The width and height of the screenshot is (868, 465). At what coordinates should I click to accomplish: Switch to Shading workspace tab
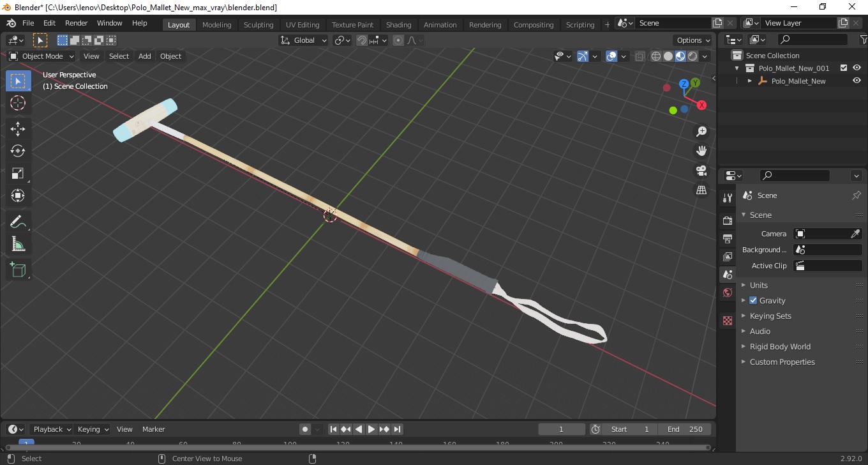click(398, 25)
